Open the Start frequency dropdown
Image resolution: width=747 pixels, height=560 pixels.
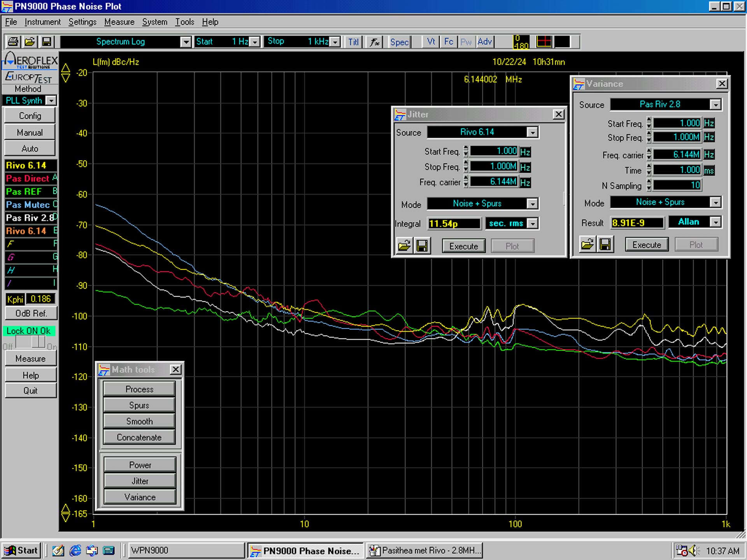(255, 42)
